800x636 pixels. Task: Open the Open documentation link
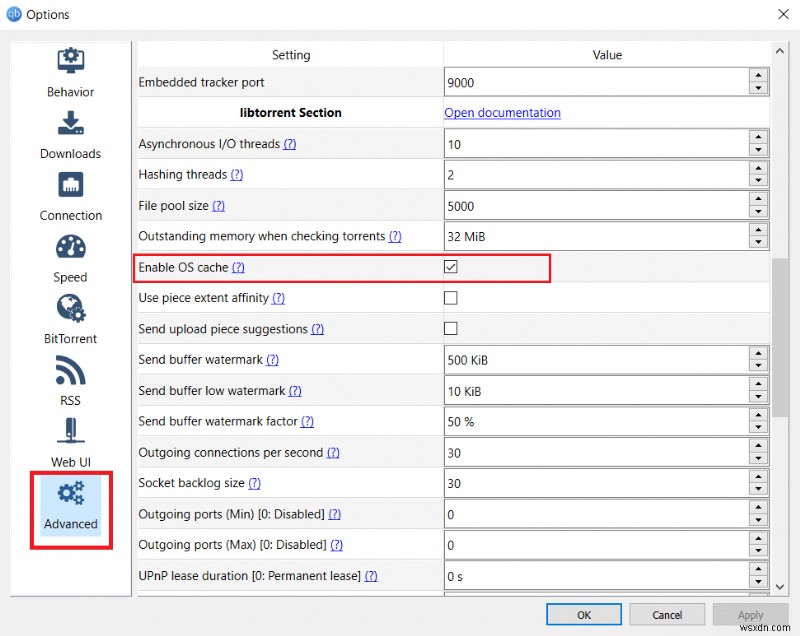point(502,113)
